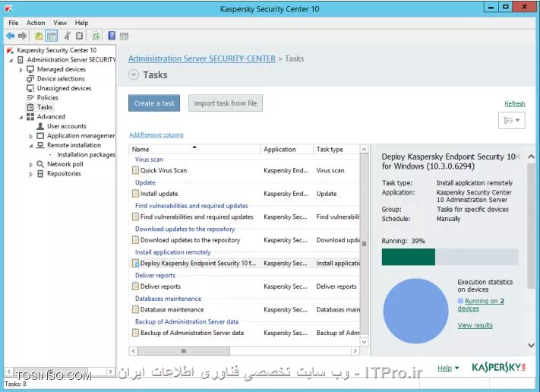
Task: Click the Action pane toolbar icon
Action: coord(124,36)
